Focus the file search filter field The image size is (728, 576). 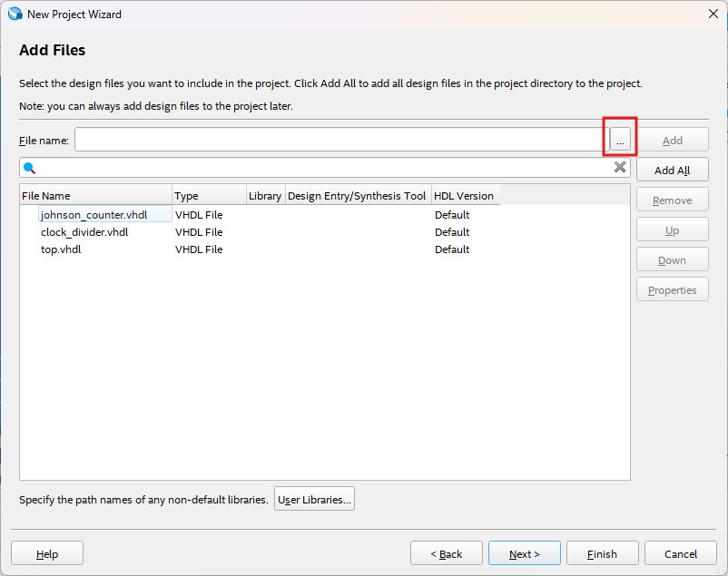325,168
